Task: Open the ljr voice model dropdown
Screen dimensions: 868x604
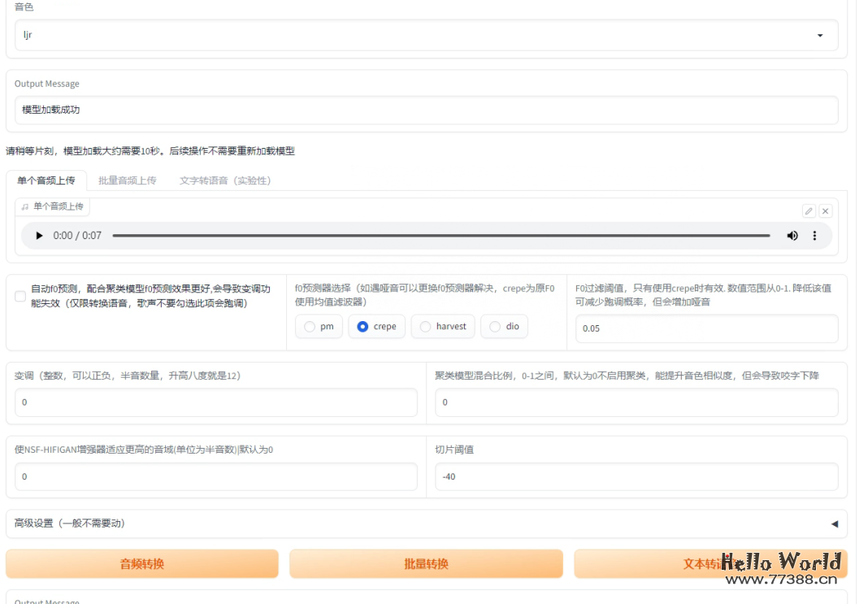Action: click(427, 35)
